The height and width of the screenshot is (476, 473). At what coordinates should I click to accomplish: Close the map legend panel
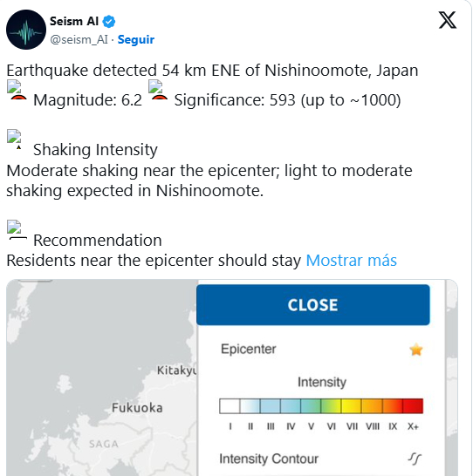point(313,305)
